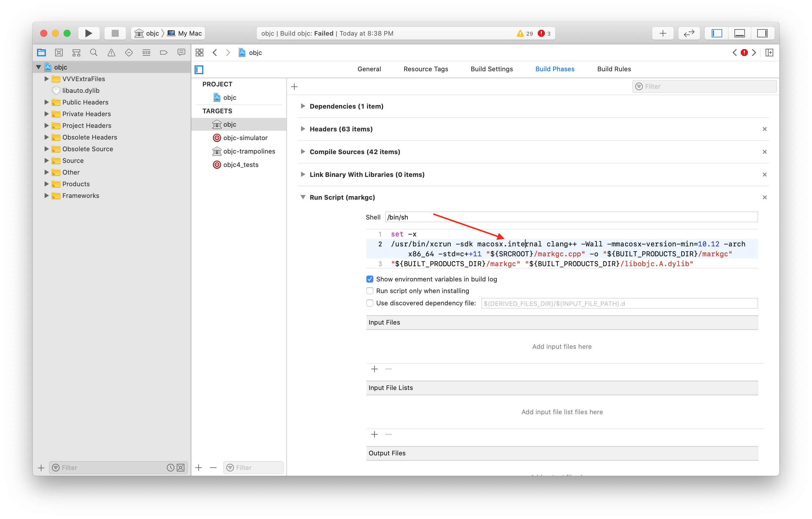This screenshot has height=519, width=812.
Task: Select the objc project under PROJECT
Action: pyautogui.click(x=239, y=97)
